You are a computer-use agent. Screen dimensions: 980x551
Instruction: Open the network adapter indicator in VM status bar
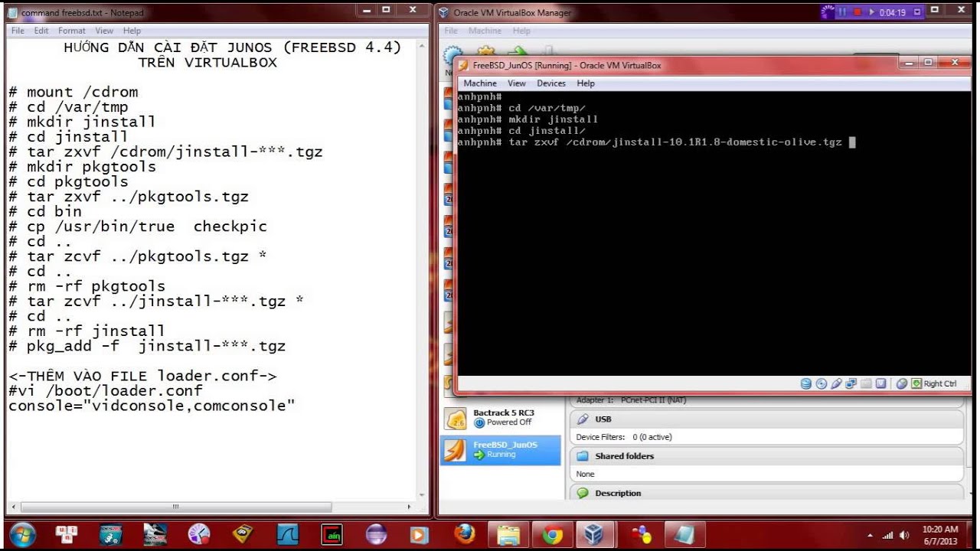[x=851, y=383]
